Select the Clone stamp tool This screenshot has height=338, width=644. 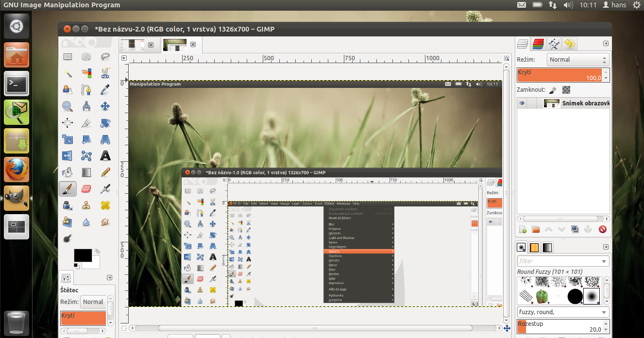pos(86,205)
